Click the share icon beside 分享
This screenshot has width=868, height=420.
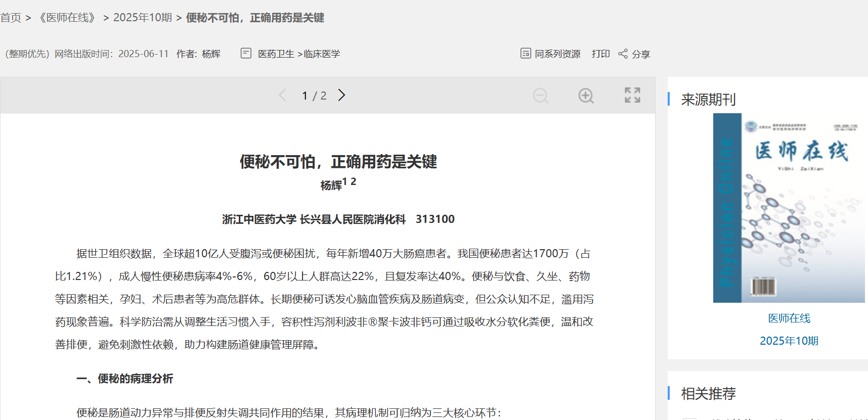(x=623, y=54)
